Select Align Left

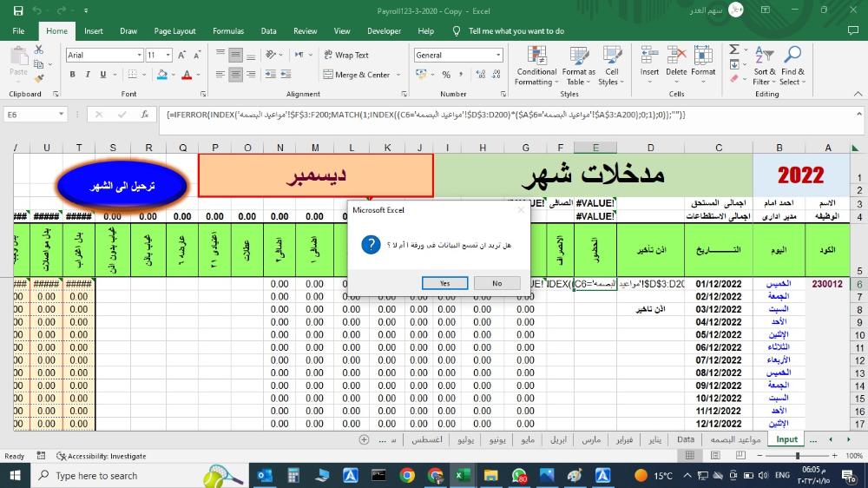pos(220,74)
